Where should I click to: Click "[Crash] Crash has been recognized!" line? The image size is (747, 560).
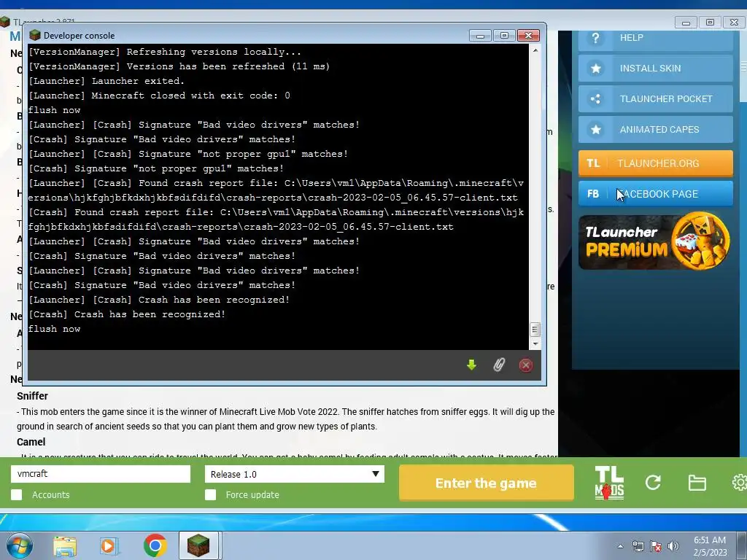click(127, 314)
